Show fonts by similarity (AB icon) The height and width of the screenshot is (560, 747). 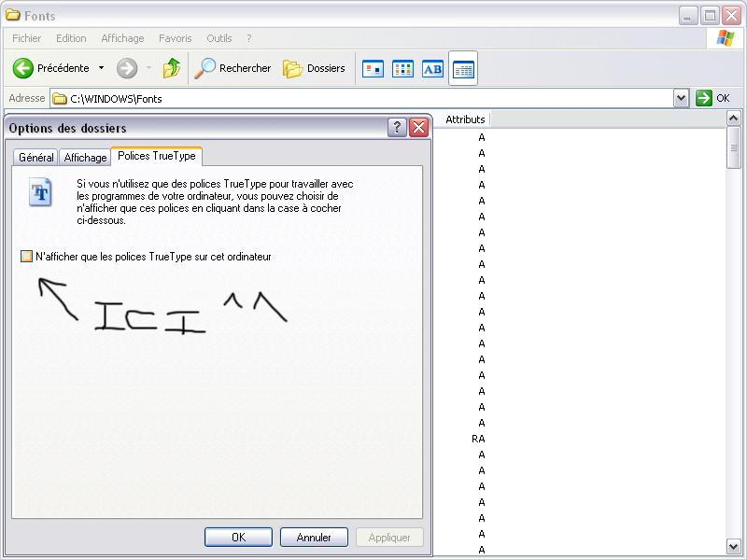(432, 69)
